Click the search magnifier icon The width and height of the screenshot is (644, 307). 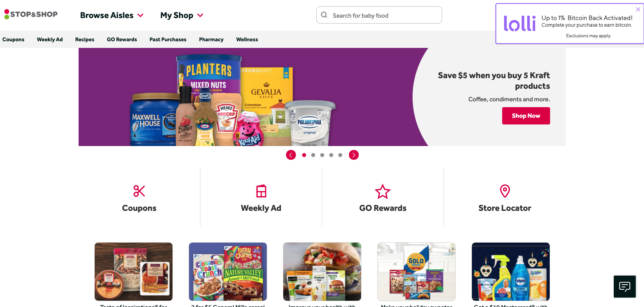[324, 15]
